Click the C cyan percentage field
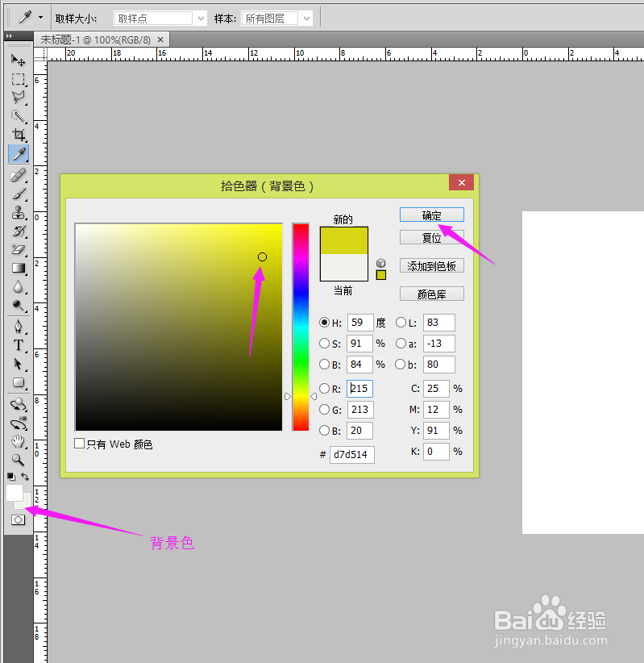This screenshot has width=644, height=663. (436, 389)
